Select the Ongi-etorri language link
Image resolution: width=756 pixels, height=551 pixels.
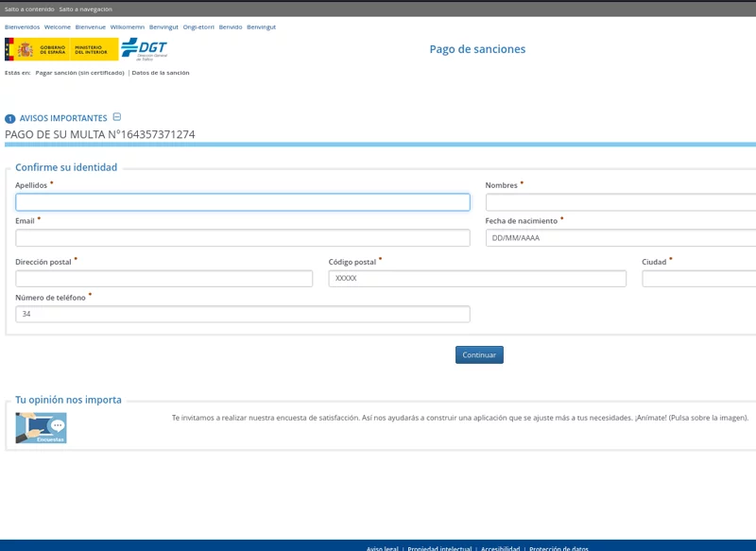198,27
